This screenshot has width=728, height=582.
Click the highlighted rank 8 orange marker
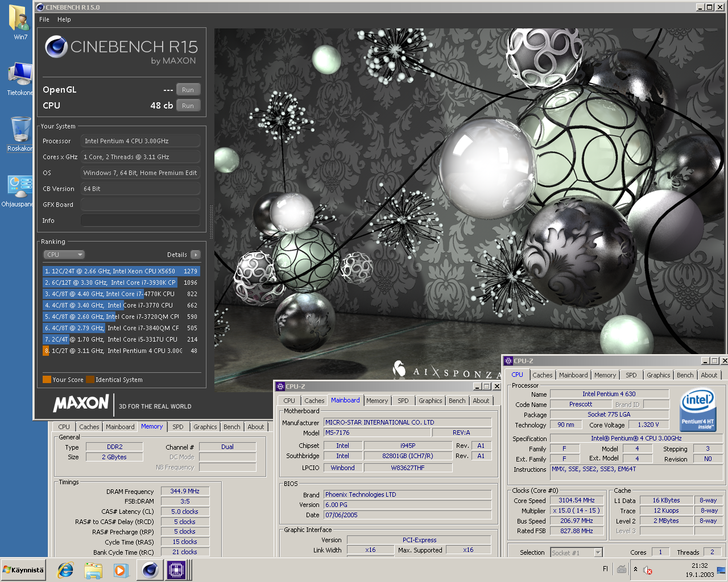[x=46, y=351]
